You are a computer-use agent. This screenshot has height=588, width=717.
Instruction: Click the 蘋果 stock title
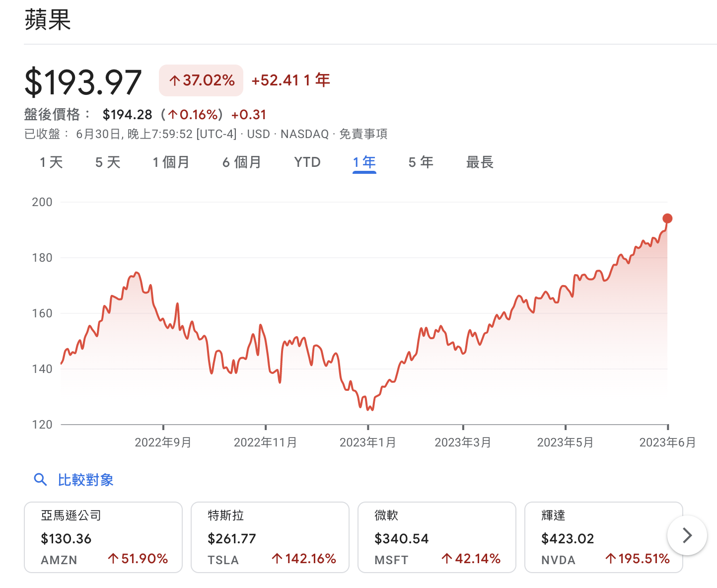pos(48,20)
